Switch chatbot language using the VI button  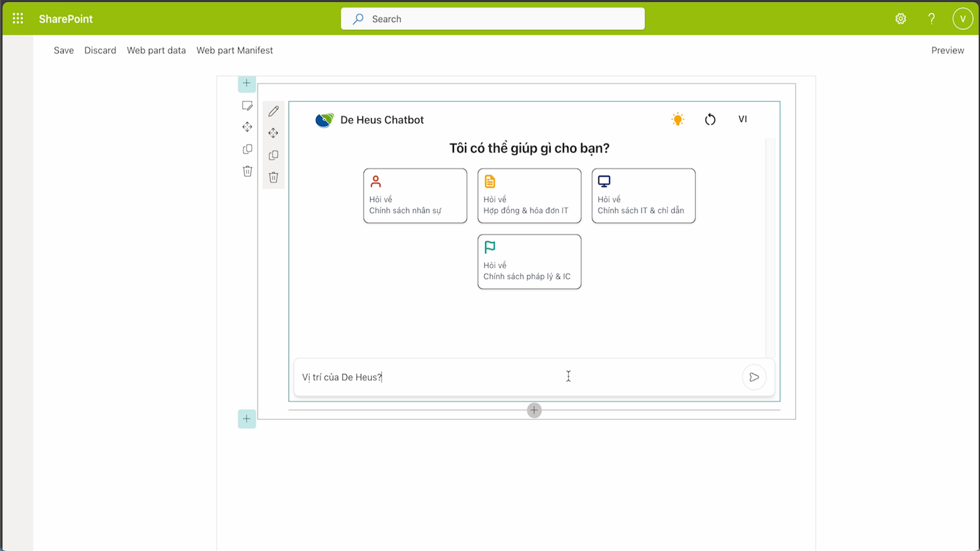pos(743,119)
